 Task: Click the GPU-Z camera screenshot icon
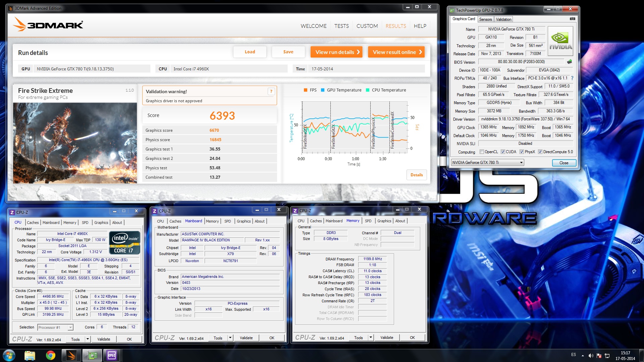click(572, 19)
